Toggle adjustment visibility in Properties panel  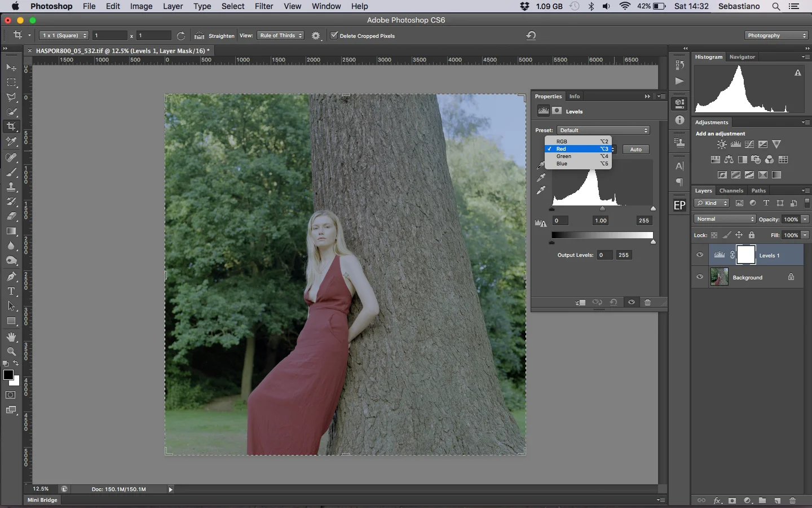click(x=632, y=303)
